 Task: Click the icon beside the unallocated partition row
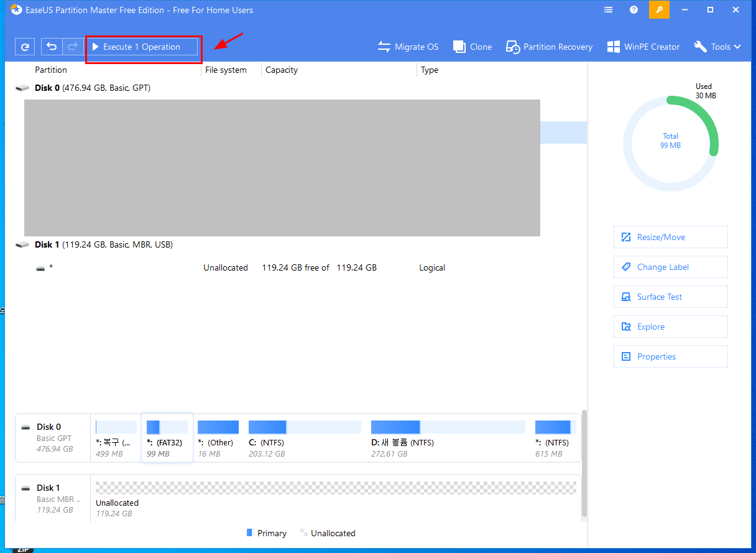click(x=40, y=268)
